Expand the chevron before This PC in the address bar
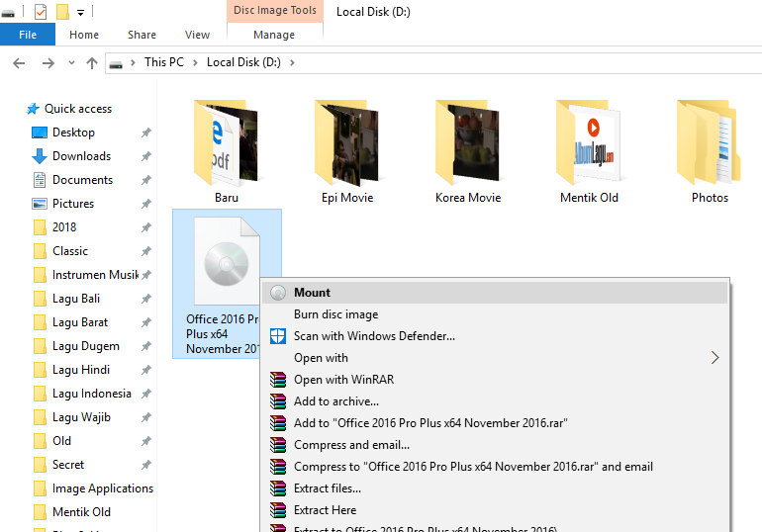This screenshot has height=532, width=762. (x=133, y=62)
